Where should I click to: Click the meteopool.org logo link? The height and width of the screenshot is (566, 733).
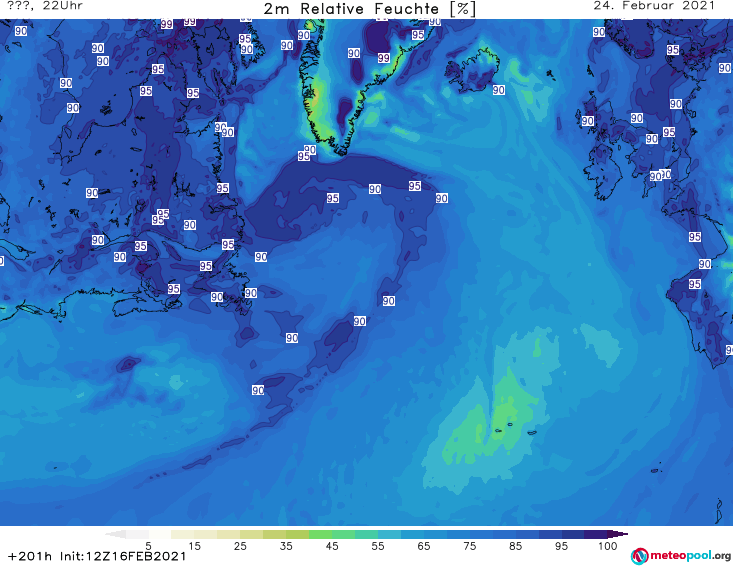click(x=681, y=556)
